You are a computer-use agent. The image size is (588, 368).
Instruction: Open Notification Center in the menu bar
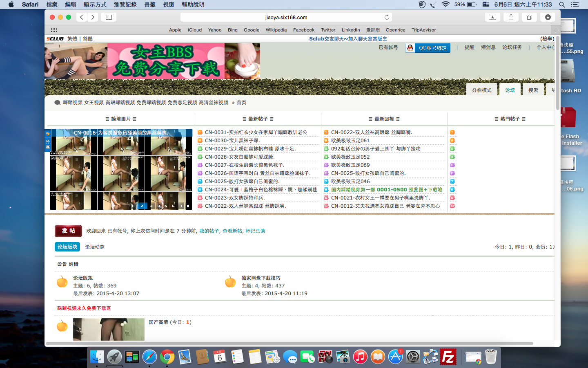(575, 4)
